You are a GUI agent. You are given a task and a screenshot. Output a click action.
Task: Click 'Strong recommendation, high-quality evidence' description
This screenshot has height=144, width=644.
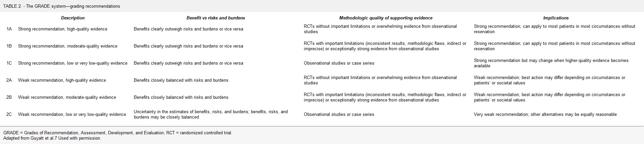[63, 29]
